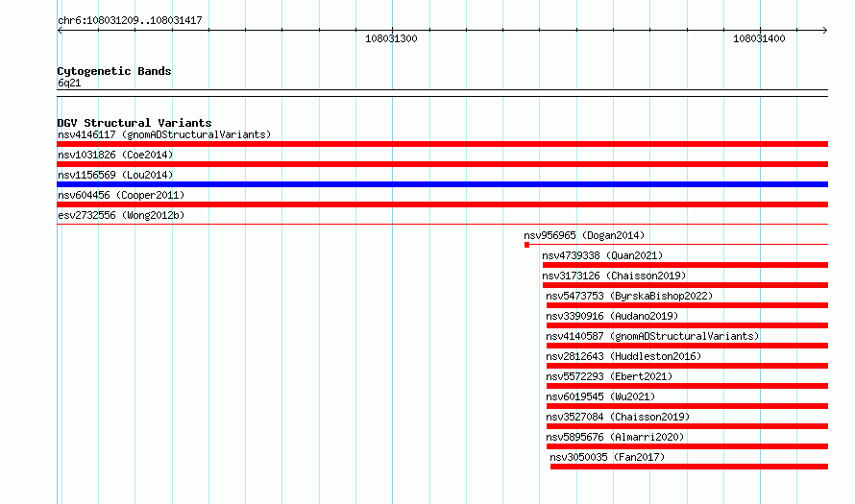855x504 pixels.
Task: Open the nsv3050035 (Fan2017) label
Action: click(607, 457)
